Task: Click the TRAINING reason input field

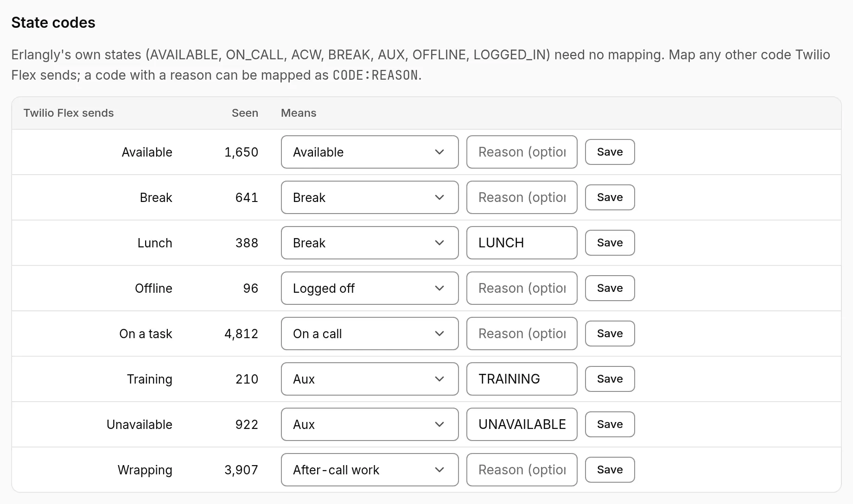Action: 522,379
